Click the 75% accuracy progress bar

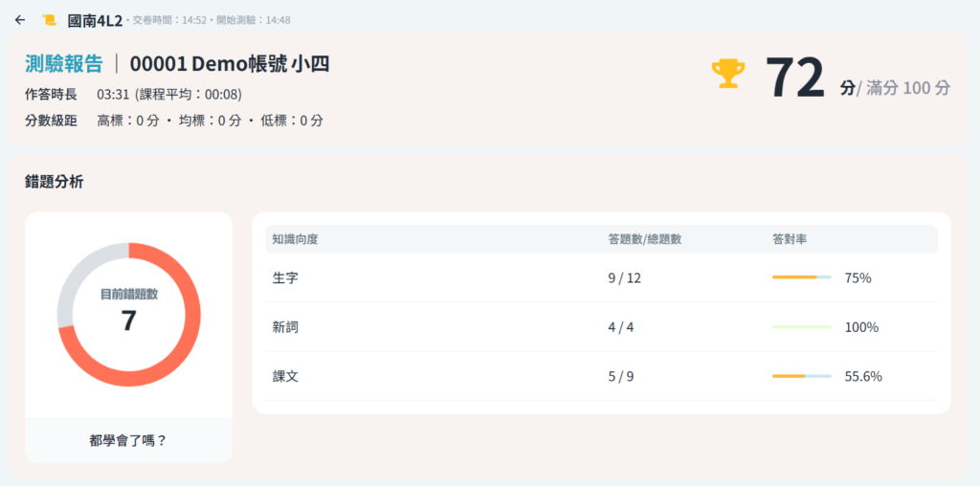801,277
